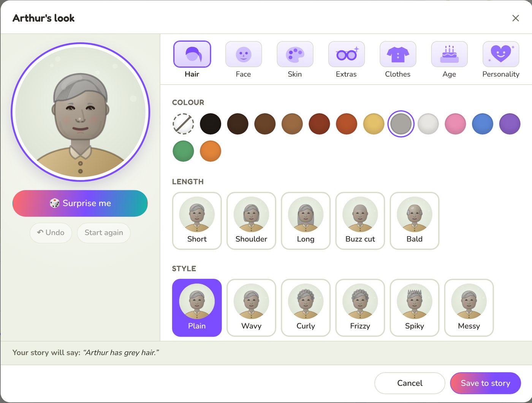
Task: Select the Shoulder hair length
Action: (251, 221)
